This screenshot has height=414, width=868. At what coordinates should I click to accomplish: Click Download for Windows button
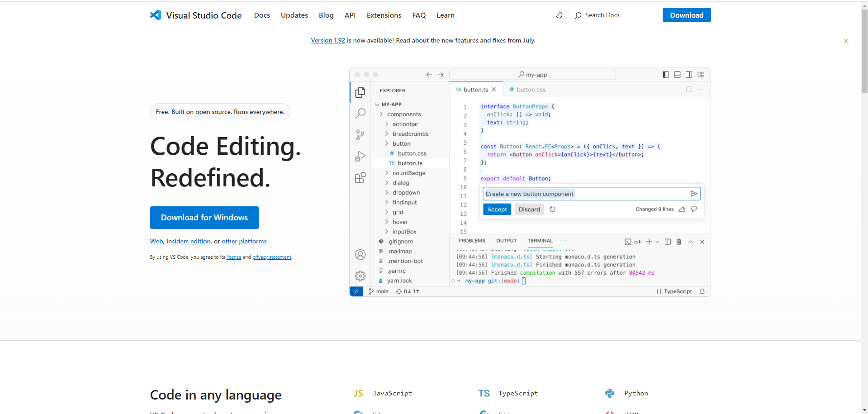click(204, 218)
